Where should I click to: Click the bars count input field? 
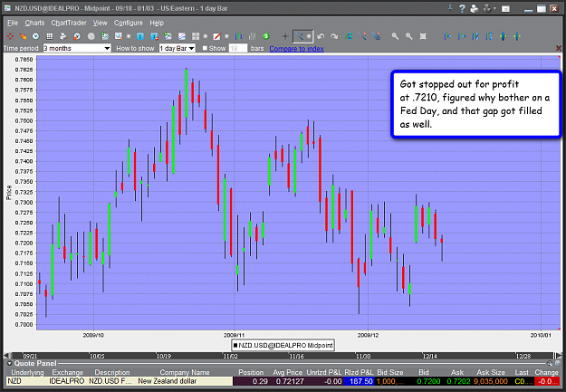(238, 48)
